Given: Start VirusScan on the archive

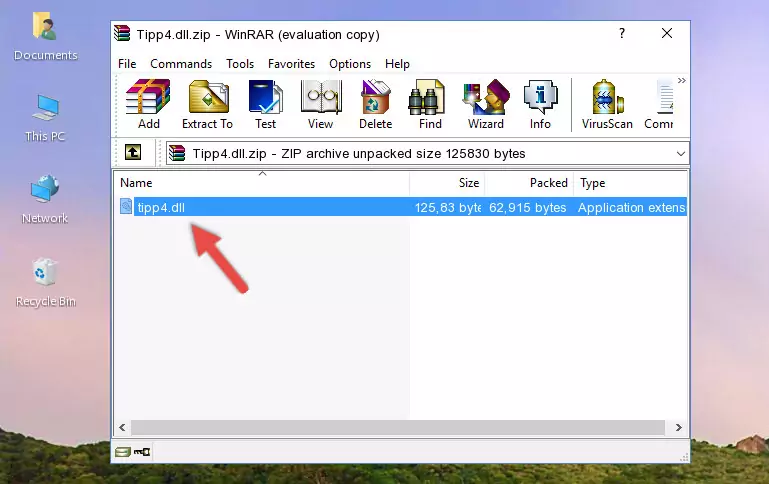Looking at the screenshot, I should point(607,104).
